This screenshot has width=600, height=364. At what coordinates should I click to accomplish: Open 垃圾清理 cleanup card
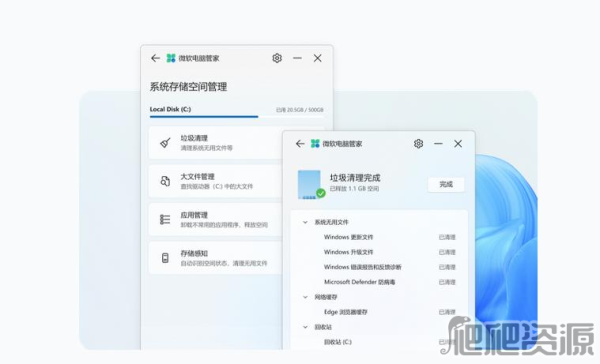point(215,143)
